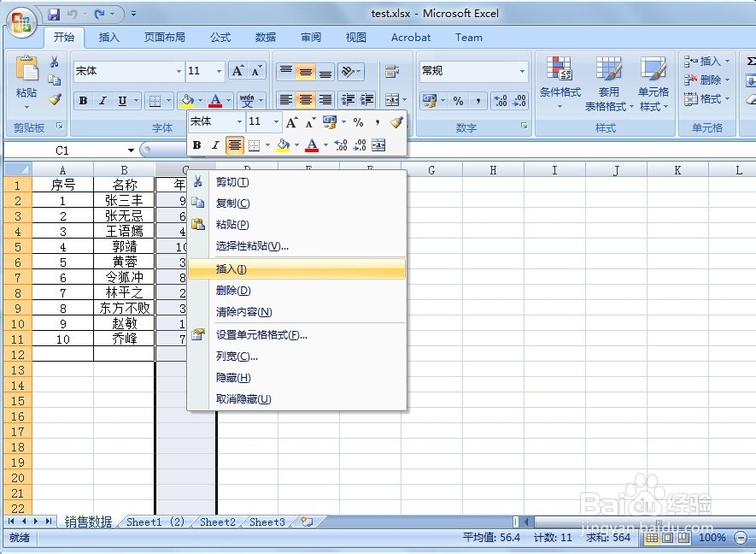Open the Office button menu
Image resolution: width=756 pixels, height=554 pixels.
(21, 21)
